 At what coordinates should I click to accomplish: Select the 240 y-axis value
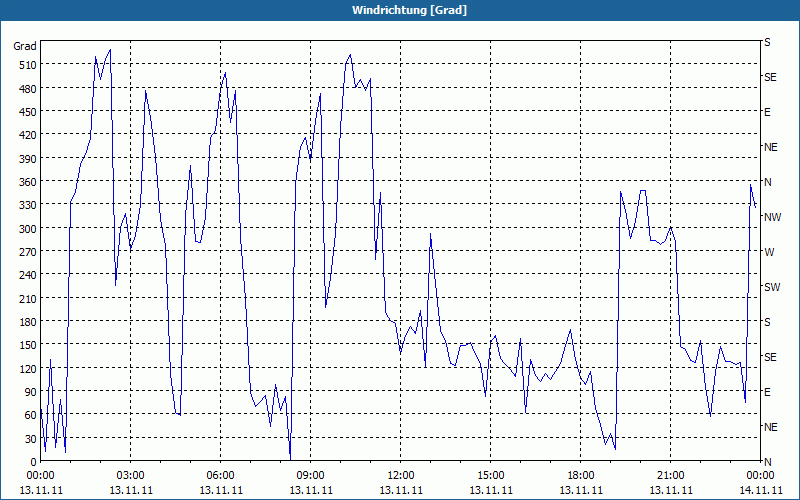[x=29, y=276]
